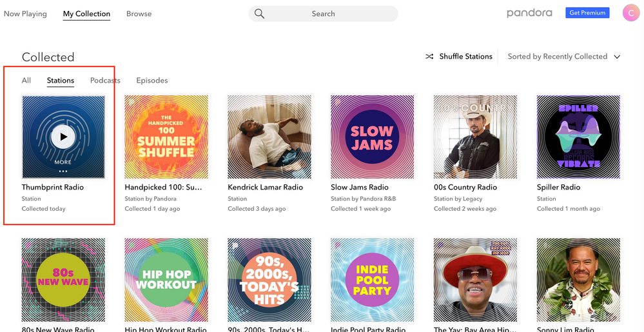This screenshot has width=644, height=332.
Task: Select the Kendrick Lamar Radio cover art
Action: coord(269,137)
